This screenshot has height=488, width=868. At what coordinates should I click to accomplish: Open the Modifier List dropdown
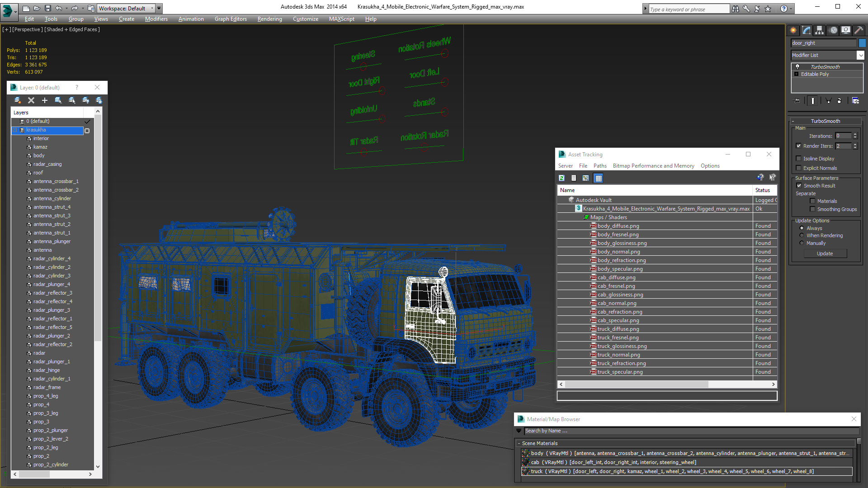860,55
